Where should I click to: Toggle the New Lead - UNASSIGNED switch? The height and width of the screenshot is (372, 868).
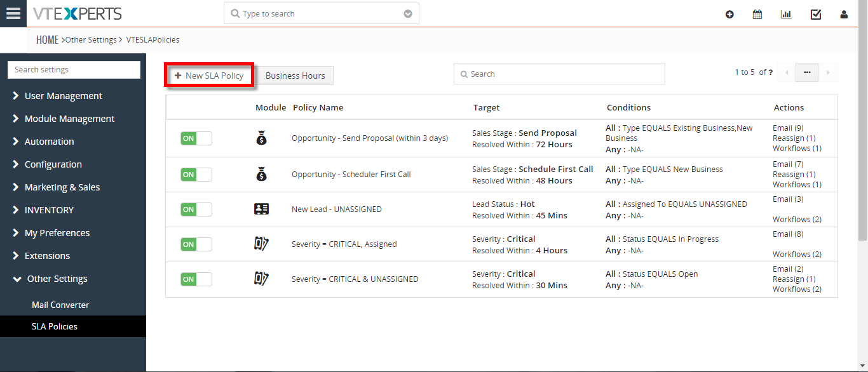click(x=196, y=209)
